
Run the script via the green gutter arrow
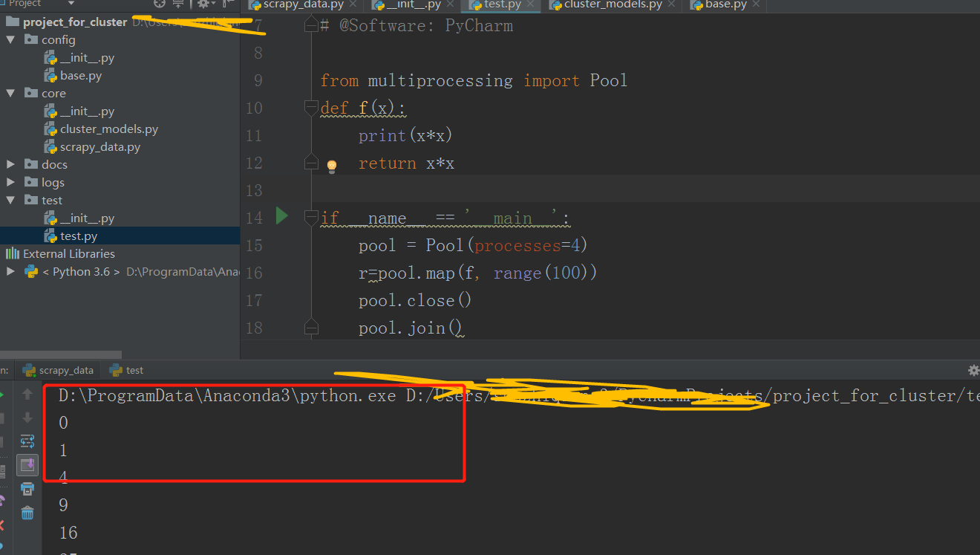281,215
